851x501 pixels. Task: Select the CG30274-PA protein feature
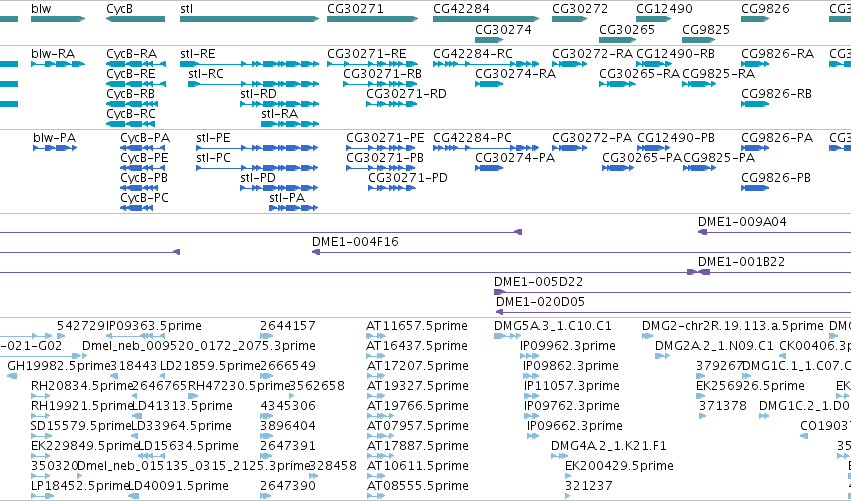click(489, 168)
